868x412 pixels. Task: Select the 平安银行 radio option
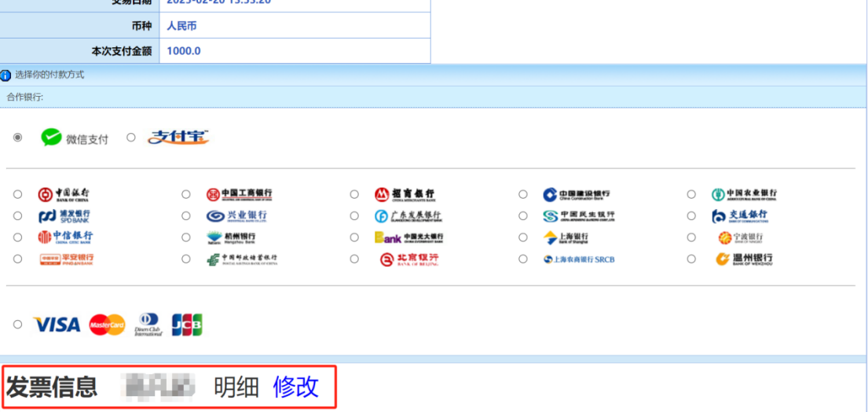18,259
